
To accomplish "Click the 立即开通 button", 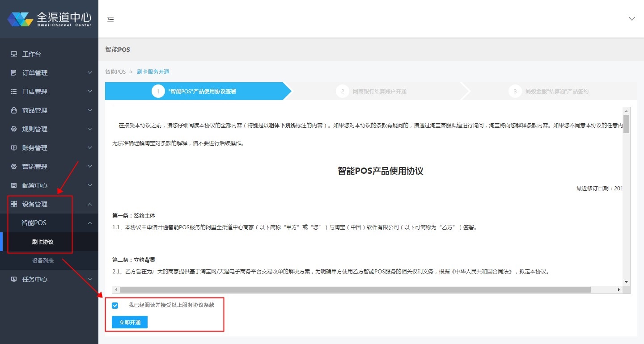I will pos(130,322).
